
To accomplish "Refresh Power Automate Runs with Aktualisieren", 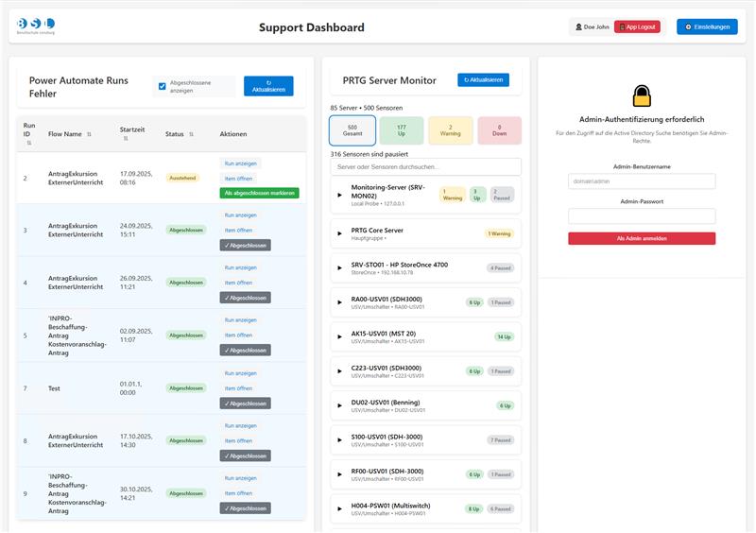I will coord(268,86).
